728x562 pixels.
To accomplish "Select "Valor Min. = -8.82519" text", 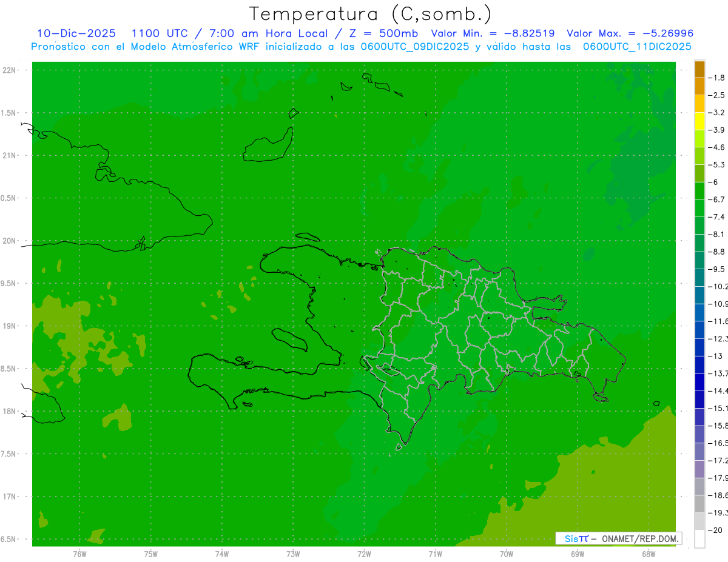I will (493, 33).
